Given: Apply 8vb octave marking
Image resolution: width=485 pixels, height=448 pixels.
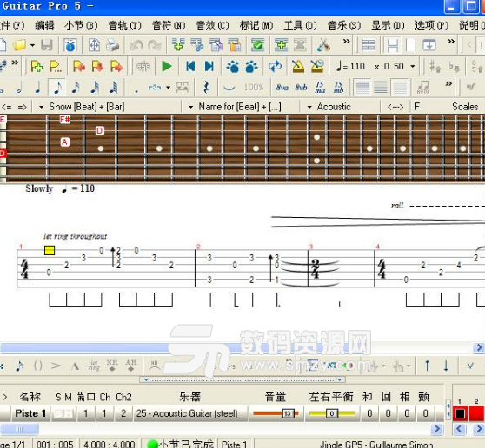Looking at the screenshot, I should pyautogui.click(x=301, y=88).
